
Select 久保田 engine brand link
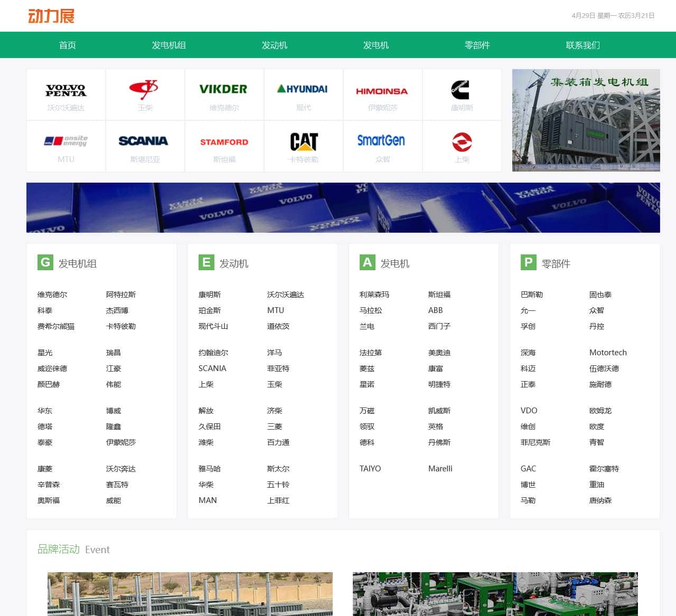coord(210,427)
